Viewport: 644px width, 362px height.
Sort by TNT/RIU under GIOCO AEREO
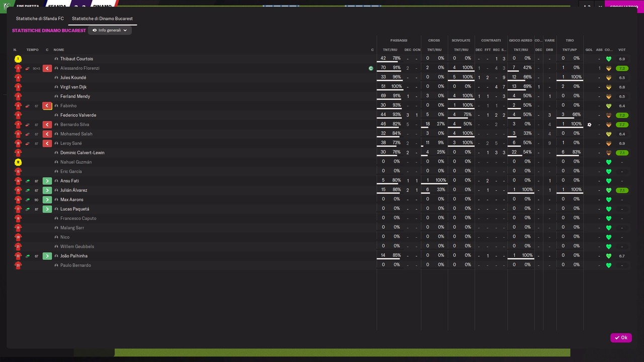click(x=520, y=50)
